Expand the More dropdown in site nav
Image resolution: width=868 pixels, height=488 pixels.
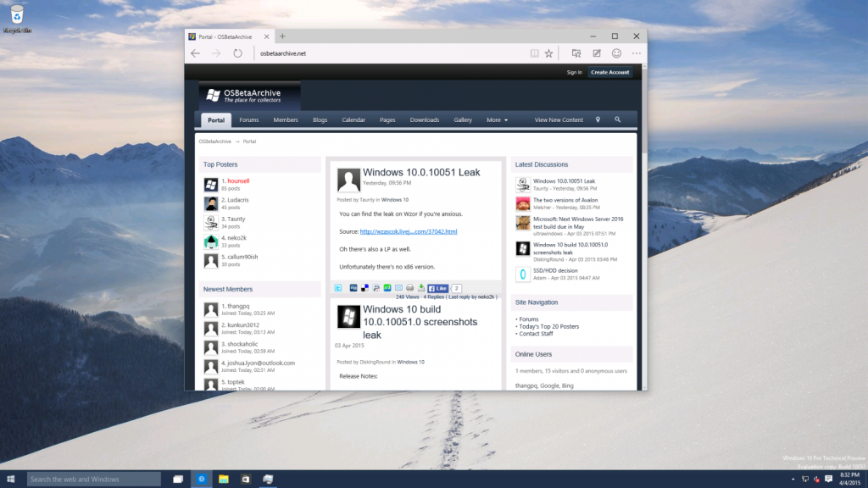point(497,120)
